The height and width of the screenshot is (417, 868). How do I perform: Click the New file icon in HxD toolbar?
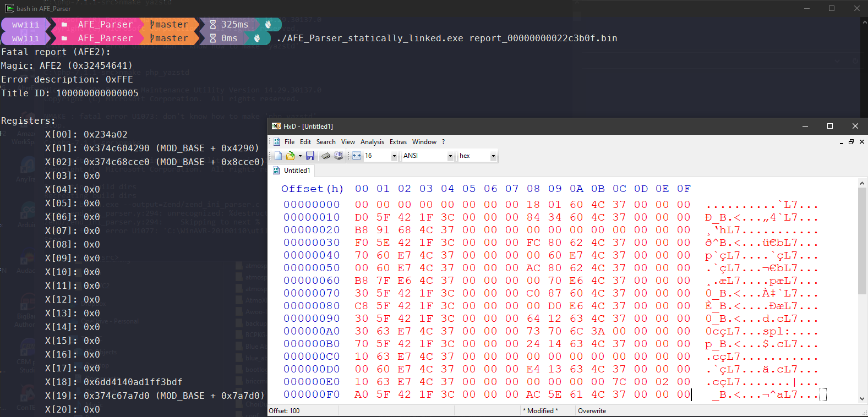(x=278, y=156)
